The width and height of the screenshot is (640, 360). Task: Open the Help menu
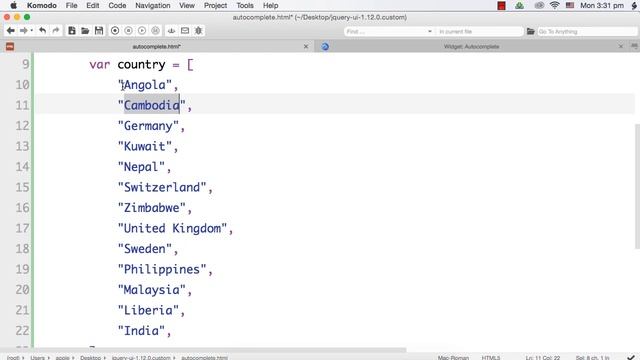pos(271,5)
